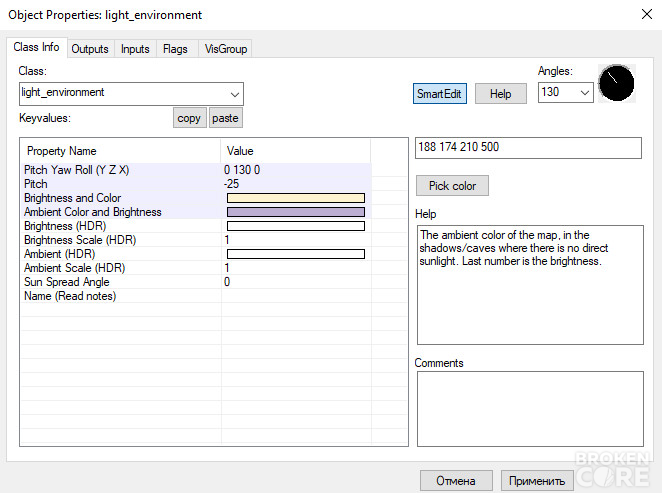Open the Flags tab
Image resolution: width=662 pixels, height=493 pixels.
[x=175, y=49]
